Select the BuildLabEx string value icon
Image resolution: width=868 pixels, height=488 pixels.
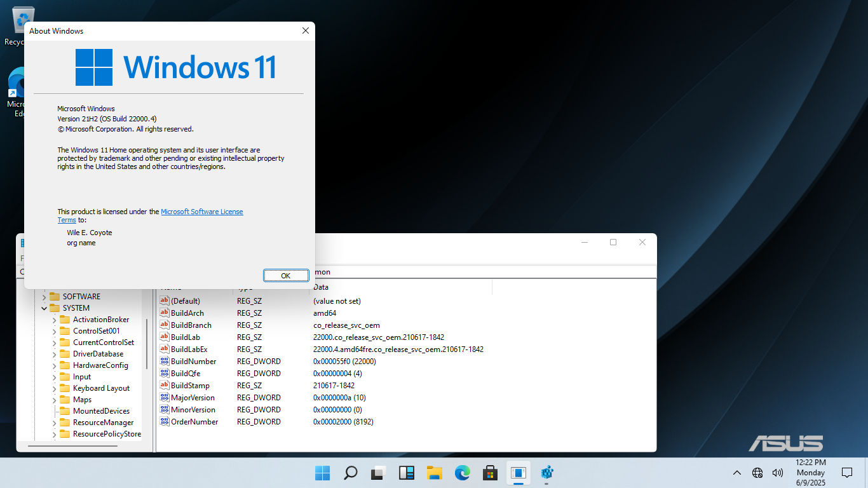165,349
